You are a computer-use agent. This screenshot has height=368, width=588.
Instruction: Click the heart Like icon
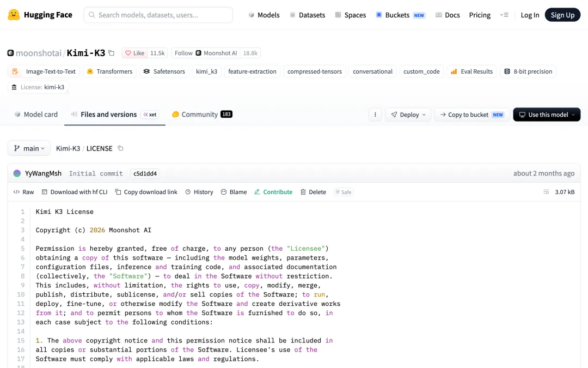coord(128,53)
